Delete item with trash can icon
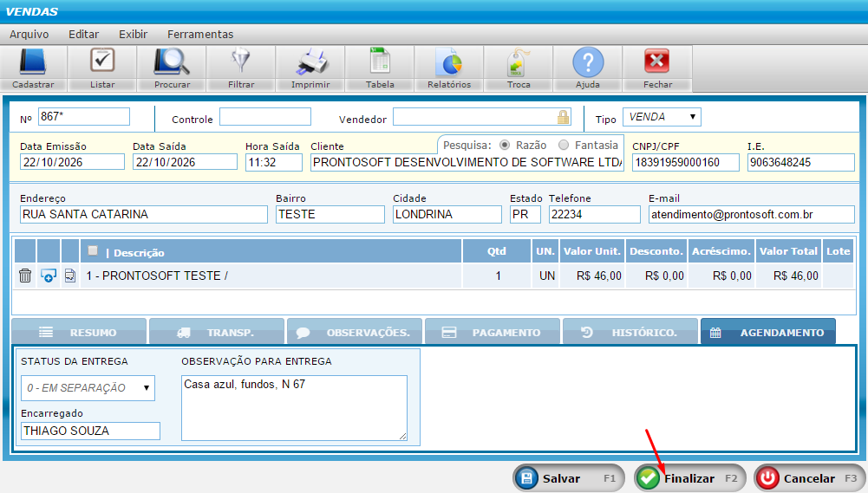 25,276
